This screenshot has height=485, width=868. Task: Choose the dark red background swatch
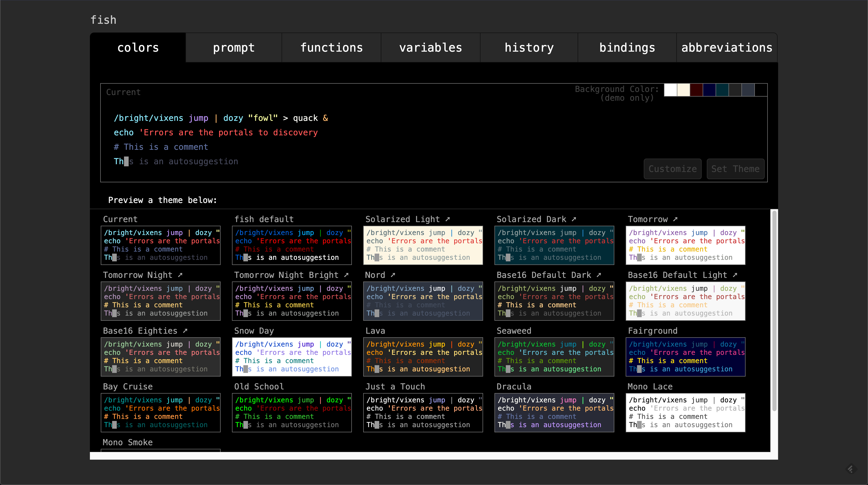pos(696,90)
